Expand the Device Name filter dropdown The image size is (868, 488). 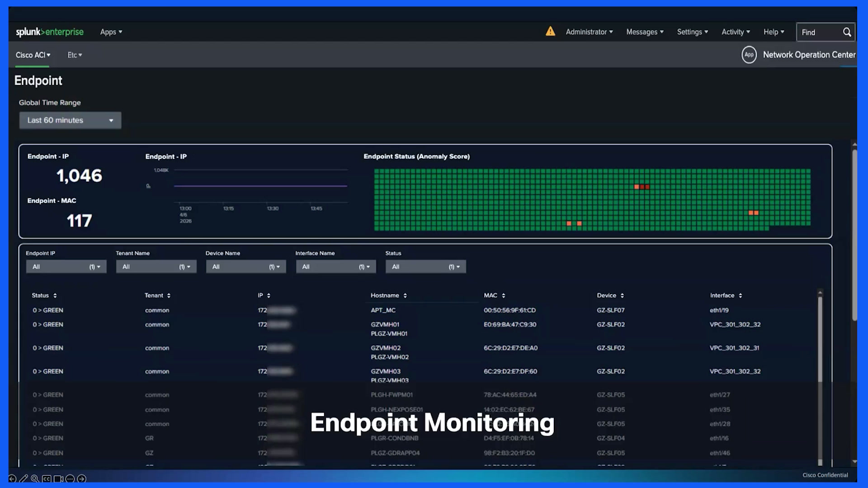coord(246,267)
